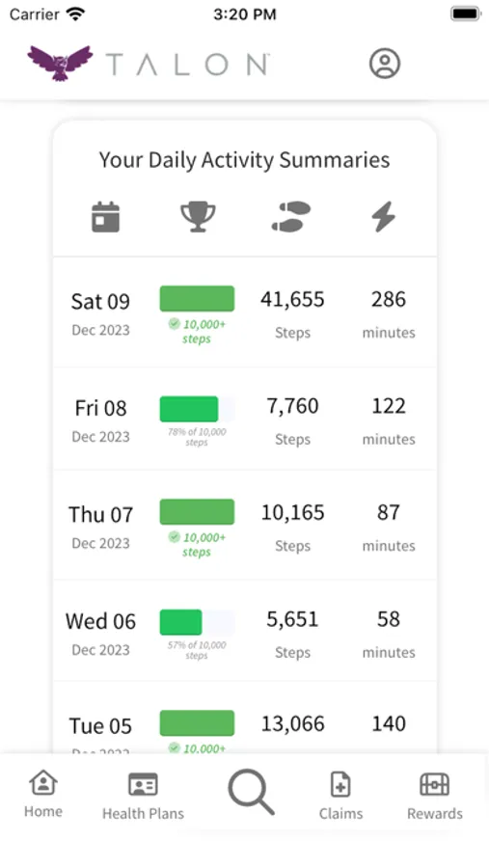Click the trophy goal column icon

pyautogui.click(x=198, y=216)
